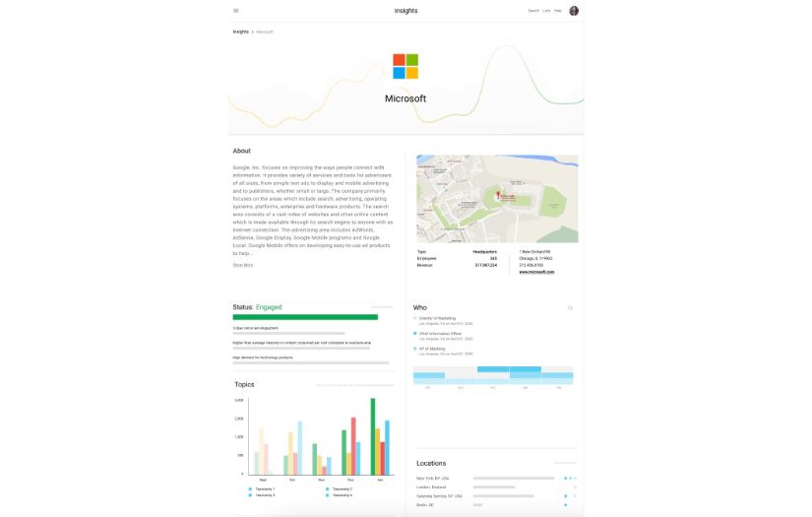812x517 pixels.
Task: Select Director of Marketing in Who list
Action: point(443,321)
